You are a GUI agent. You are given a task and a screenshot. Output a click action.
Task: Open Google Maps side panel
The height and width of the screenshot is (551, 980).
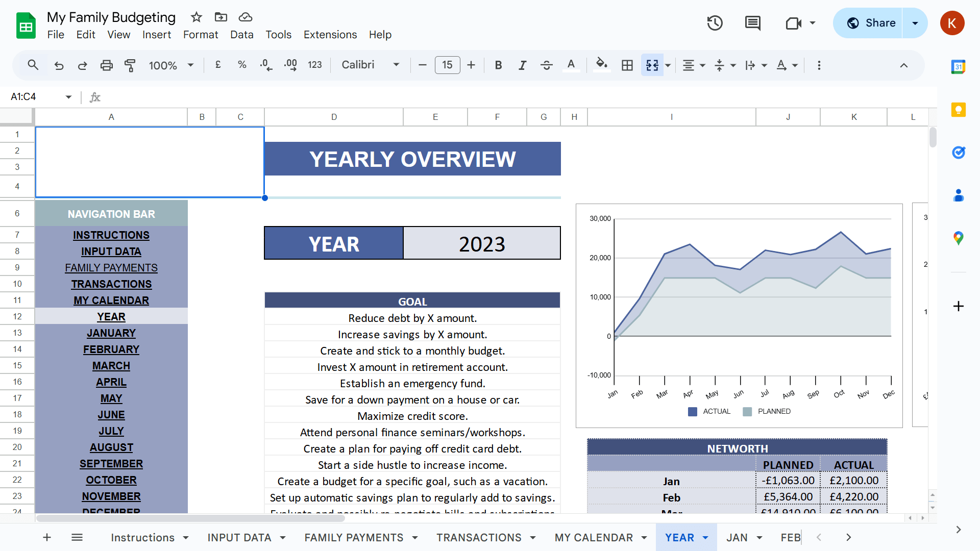[958, 238]
